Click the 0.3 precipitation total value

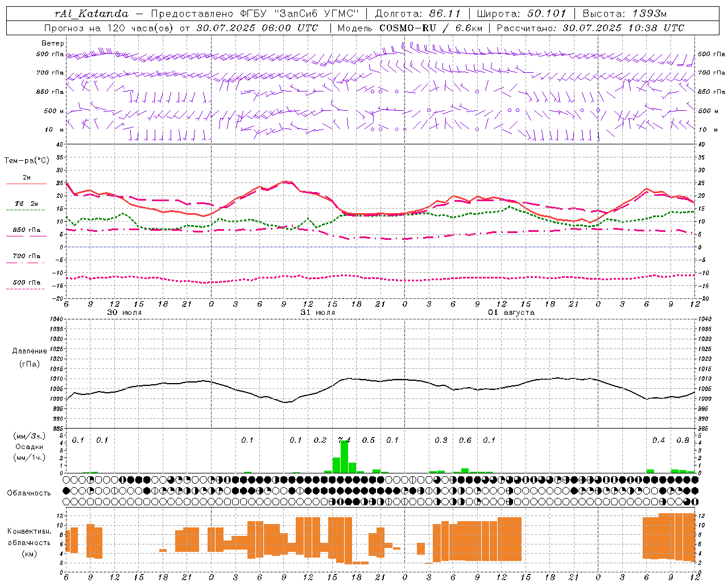pos(441,440)
